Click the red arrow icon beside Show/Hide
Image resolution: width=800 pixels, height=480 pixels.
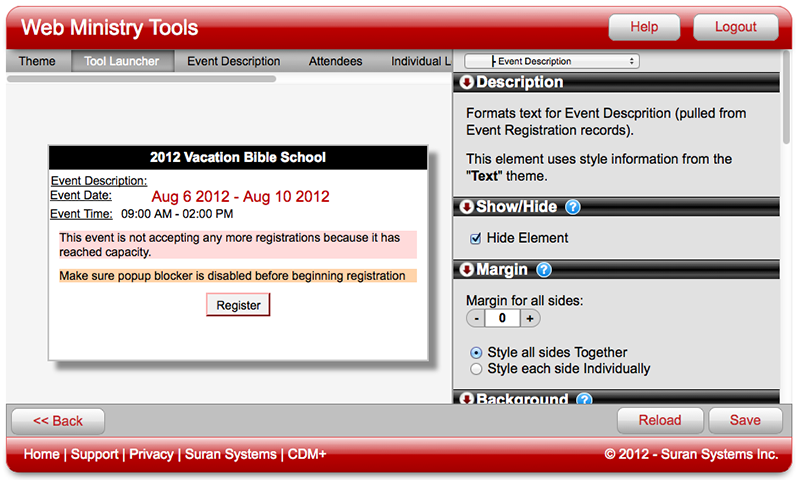(x=466, y=207)
